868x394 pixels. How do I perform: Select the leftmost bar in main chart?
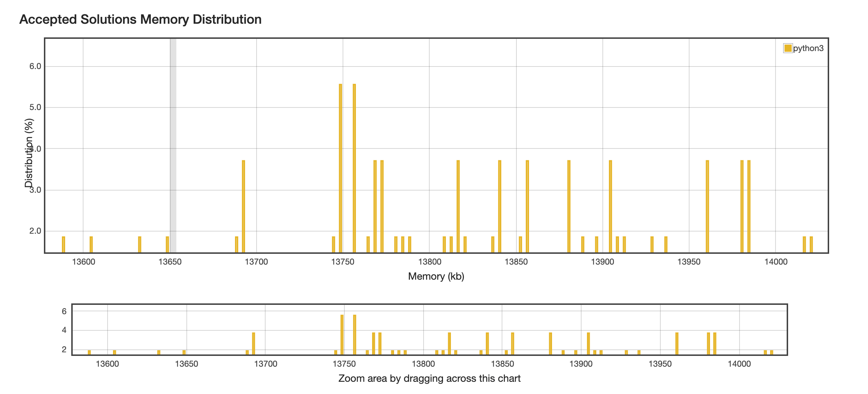(63, 244)
